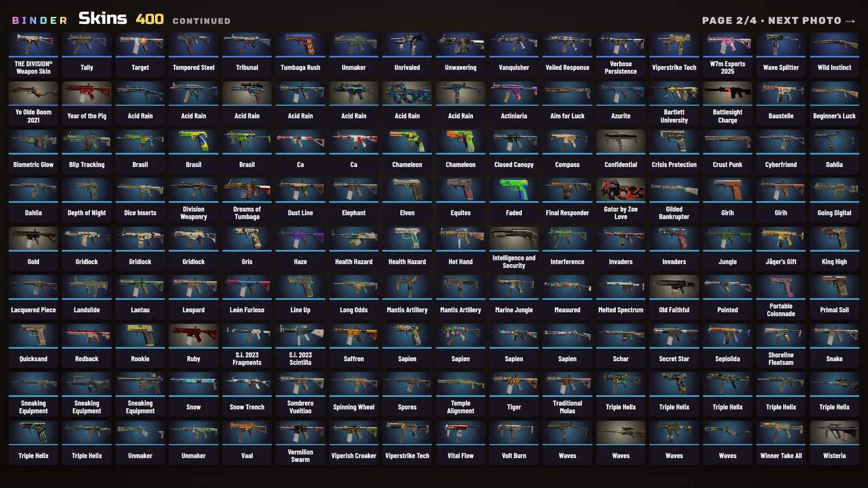The height and width of the screenshot is (488, 868).
Task: Select the Battlesight Charge black weapon image
Action: point(727,93)
